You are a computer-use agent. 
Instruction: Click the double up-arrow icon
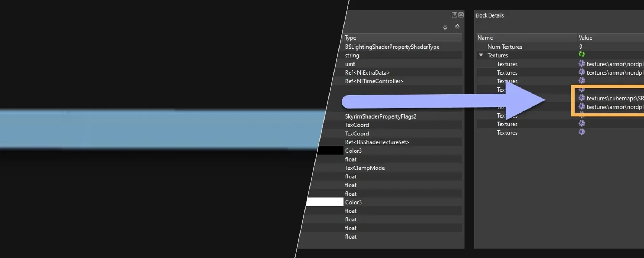click(457, 26)
